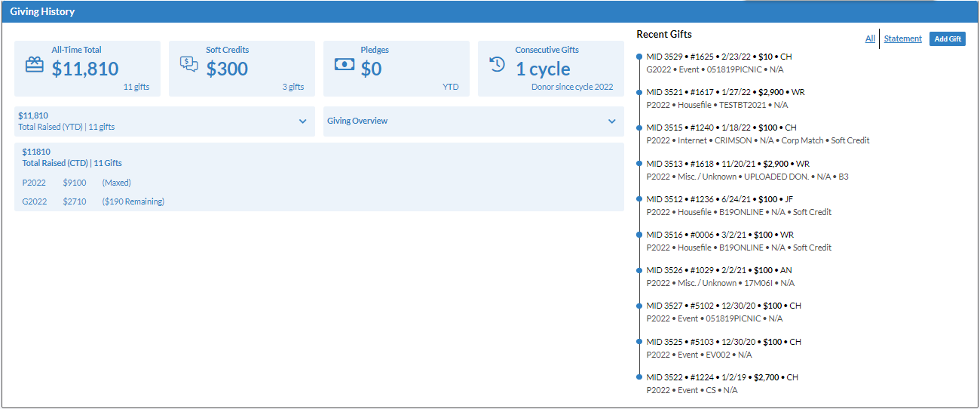This screenshot has width=980, height=409.
Task: Click the gift box icon beside All-Time Total
Action: click(x=35, y=65)
